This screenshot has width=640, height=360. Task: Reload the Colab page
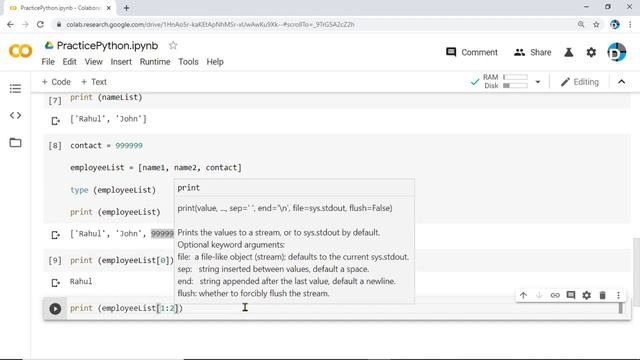click(x=40, y=24)
